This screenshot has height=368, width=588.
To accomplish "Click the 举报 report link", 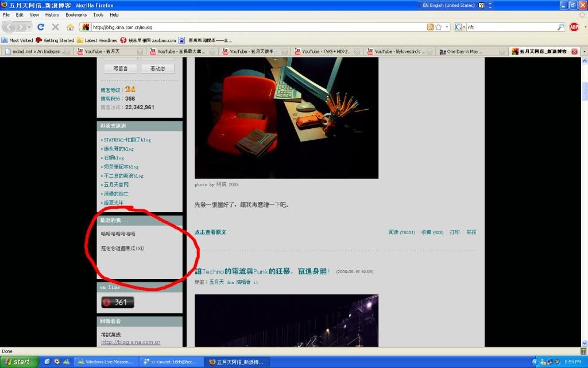I will click(x=471, y=232).
